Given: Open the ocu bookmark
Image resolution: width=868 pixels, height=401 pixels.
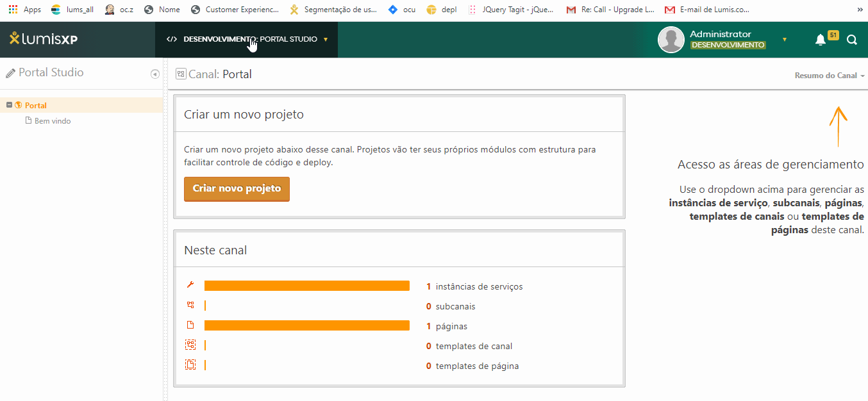Looking at the screenshot, I should coord(402,10).
